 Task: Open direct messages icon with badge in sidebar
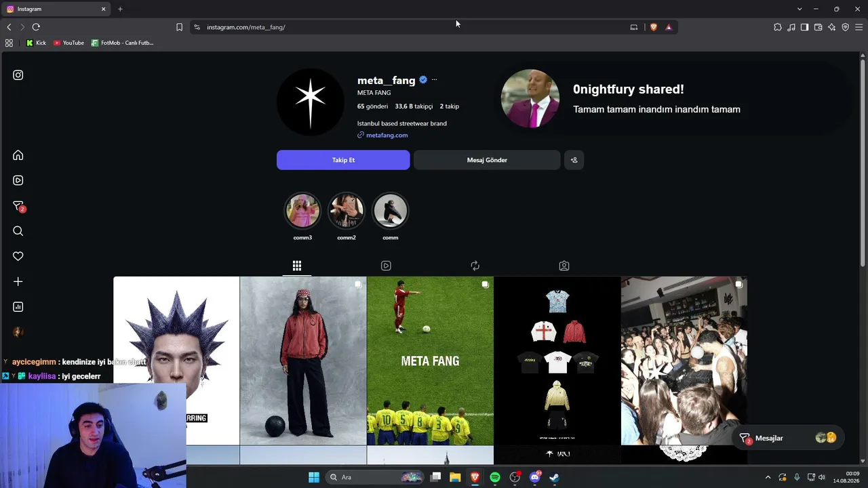(18, 206)
